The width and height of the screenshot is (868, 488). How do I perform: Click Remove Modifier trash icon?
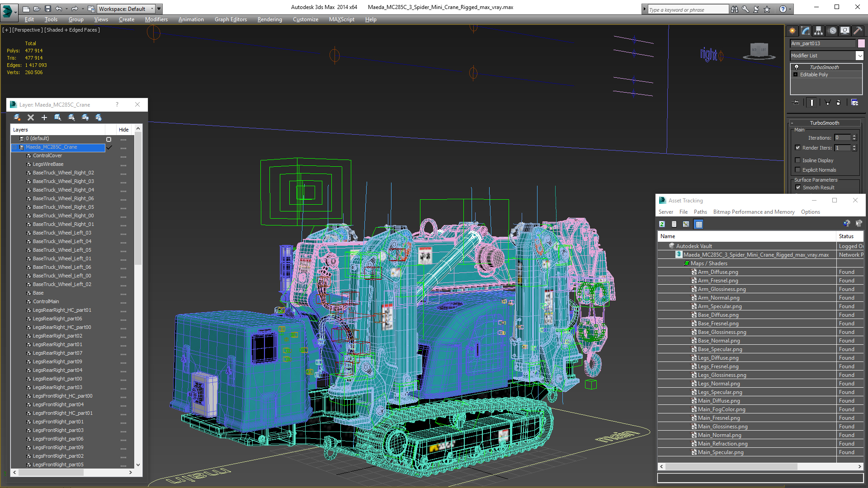pos(839,103)
